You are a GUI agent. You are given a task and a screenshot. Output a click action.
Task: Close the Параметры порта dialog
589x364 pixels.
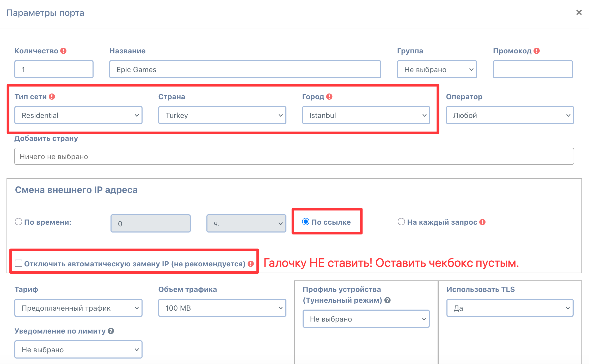[x=579, y=12]
